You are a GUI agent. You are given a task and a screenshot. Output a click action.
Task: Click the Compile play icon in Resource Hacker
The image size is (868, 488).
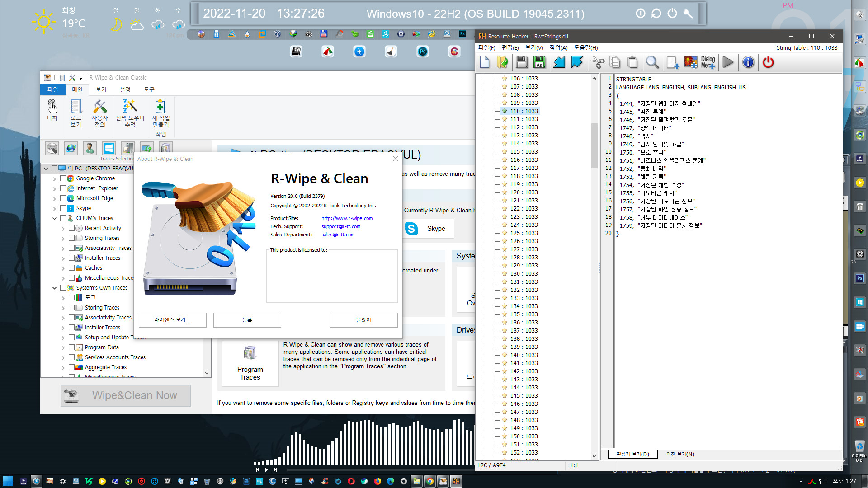[728, 62]
